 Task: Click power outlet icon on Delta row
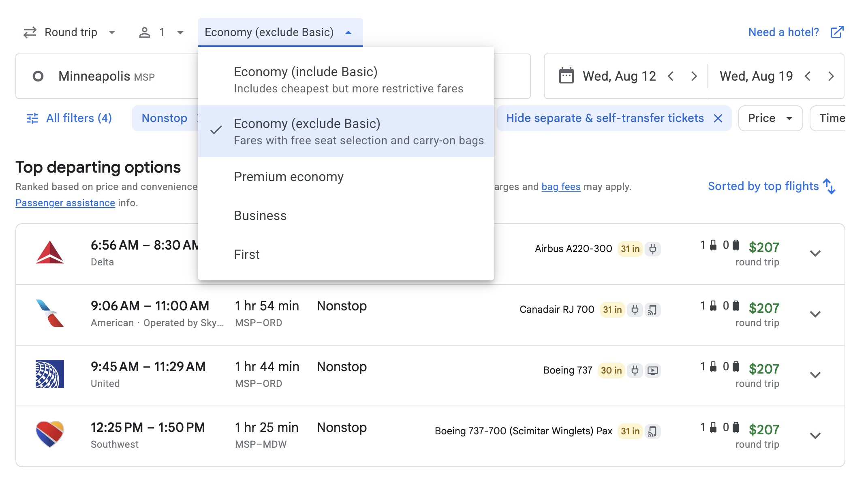pos(653,249)
